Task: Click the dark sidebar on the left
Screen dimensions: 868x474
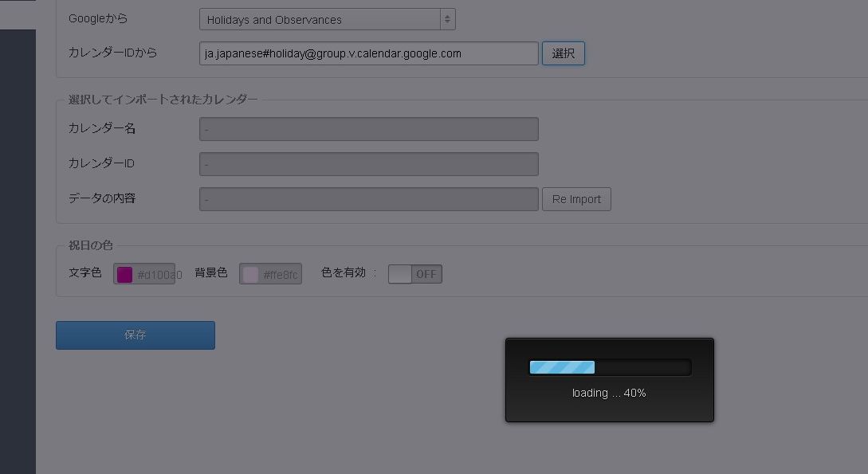Action: pos(18,239)
